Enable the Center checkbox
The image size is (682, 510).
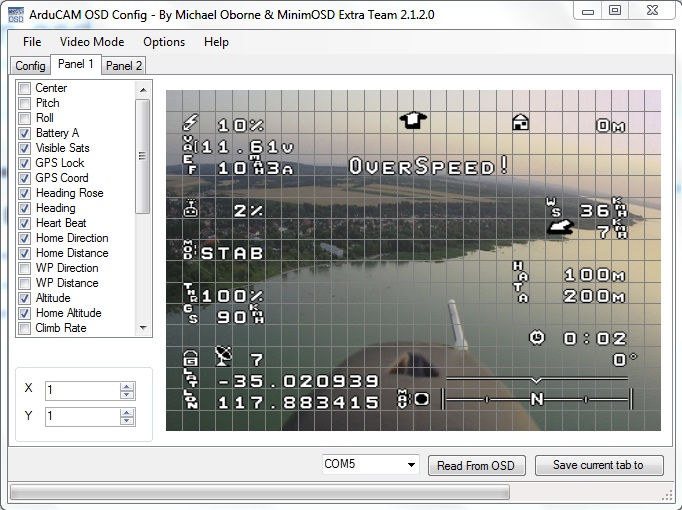25,88
